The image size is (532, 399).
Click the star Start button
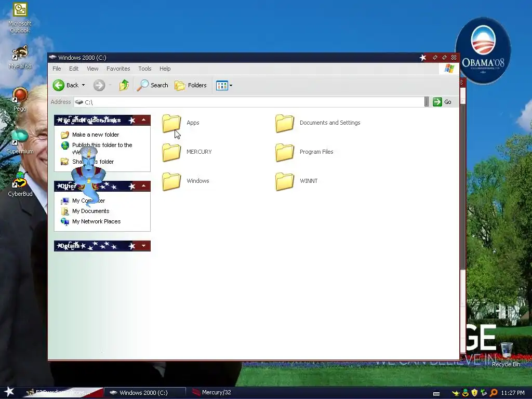point(9,392)
